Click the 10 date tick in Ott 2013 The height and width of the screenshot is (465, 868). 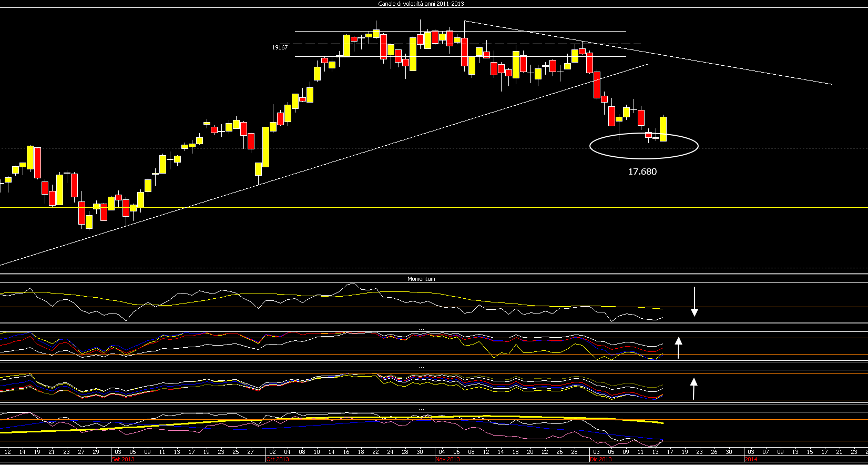pos(316,452)
